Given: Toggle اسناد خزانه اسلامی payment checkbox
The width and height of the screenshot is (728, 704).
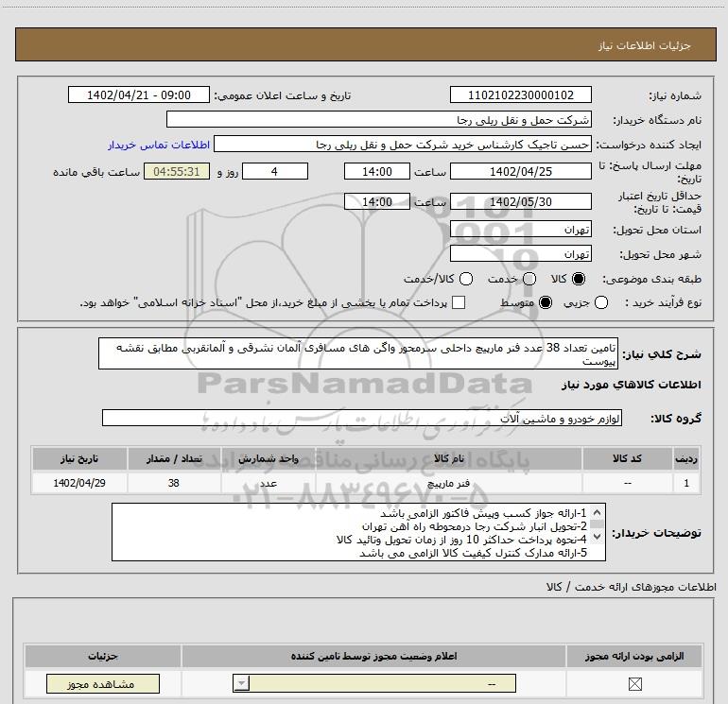Looking at the screenshot, I should click(x=459, y=302).
